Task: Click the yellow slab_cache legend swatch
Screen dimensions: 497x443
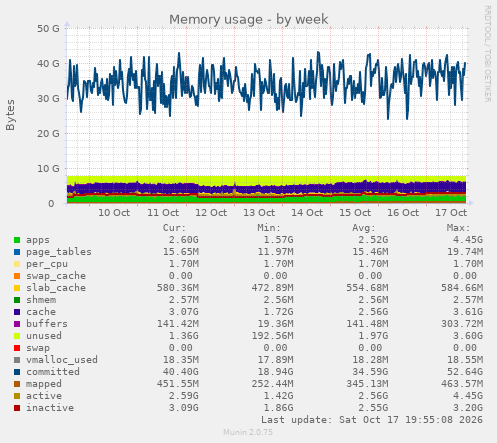Action: coord(17,288)
